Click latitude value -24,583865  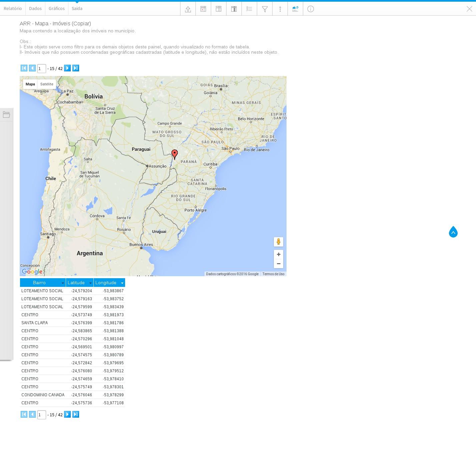tap(81, 331)
